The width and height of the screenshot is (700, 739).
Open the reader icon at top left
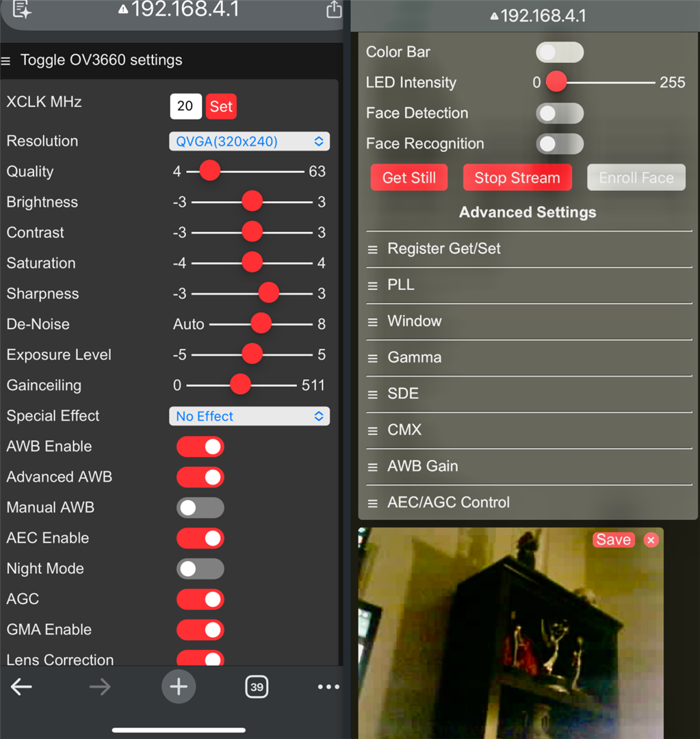coord(22,10)
